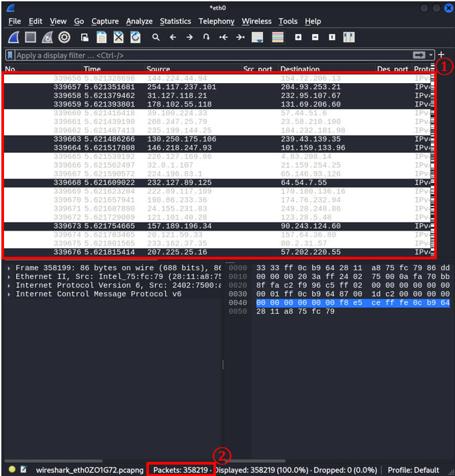The image size is (455, 476).
Task: Restart the current capture
Action: 47,38
